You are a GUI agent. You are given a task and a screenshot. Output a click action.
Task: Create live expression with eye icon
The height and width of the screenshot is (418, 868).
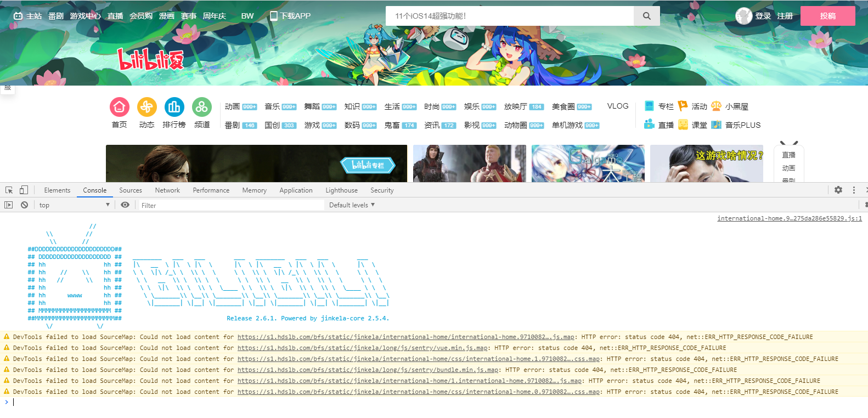(x=125, y=205)
